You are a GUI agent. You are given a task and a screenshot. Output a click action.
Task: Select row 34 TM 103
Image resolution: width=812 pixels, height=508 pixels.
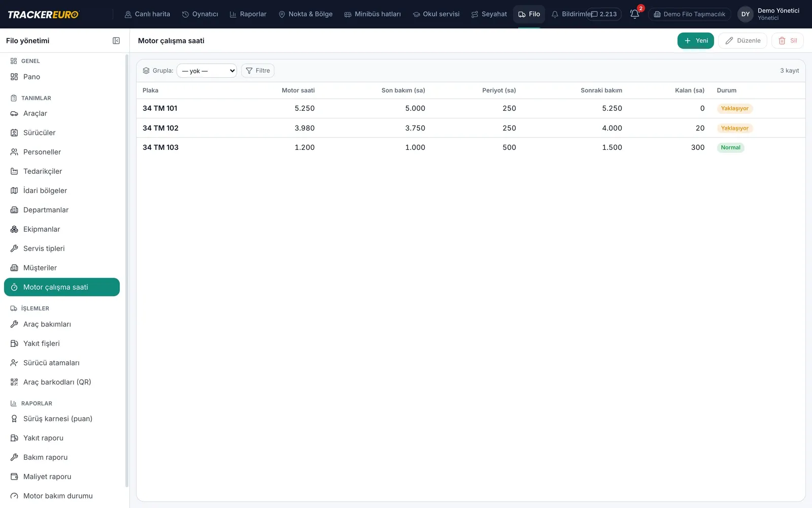click(x=470, y=147)
